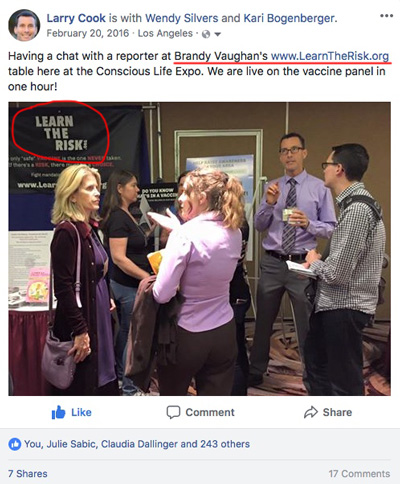Image resolution: width=400 pixels, height=484 pixels.
Task: Open Larry Cook's profile name link
Action: (x=76, y=18)
